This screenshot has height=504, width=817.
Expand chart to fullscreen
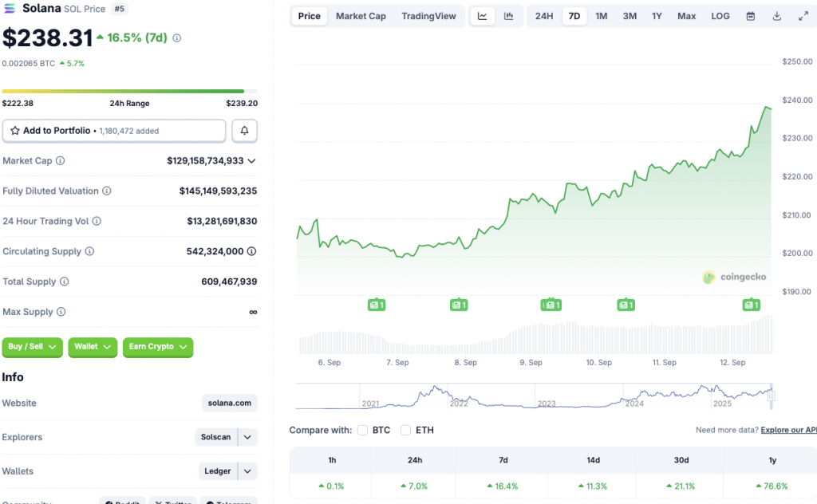tap(803, 16)
